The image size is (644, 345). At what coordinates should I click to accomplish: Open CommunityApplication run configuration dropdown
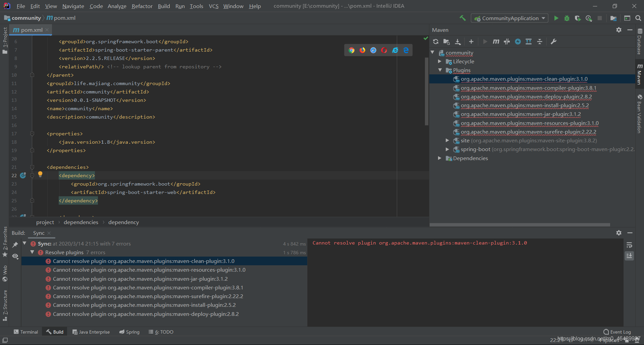509,18
